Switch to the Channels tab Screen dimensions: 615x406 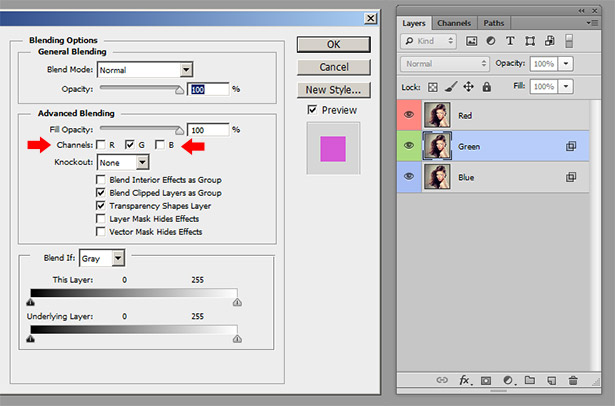[454, 23]
